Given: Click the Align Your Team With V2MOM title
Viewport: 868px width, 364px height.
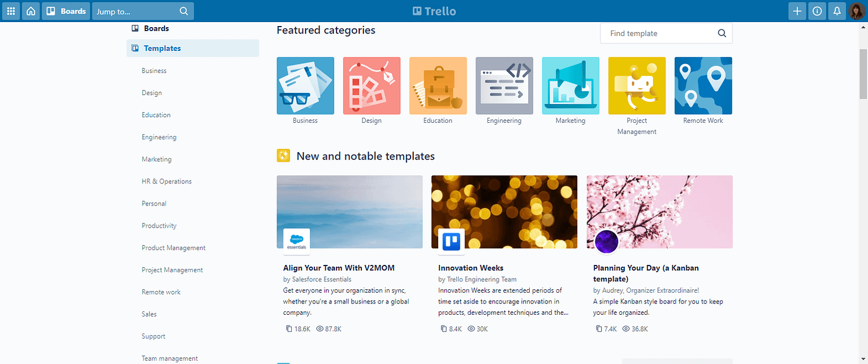Looking at the screenshot, I should (x=339, y=268).
